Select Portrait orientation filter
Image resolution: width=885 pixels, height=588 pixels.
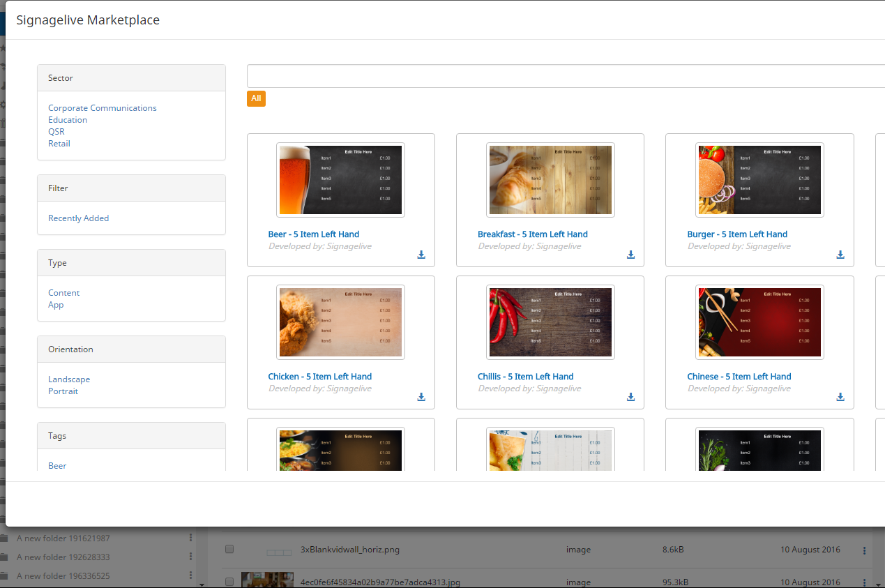pos(63,391)
